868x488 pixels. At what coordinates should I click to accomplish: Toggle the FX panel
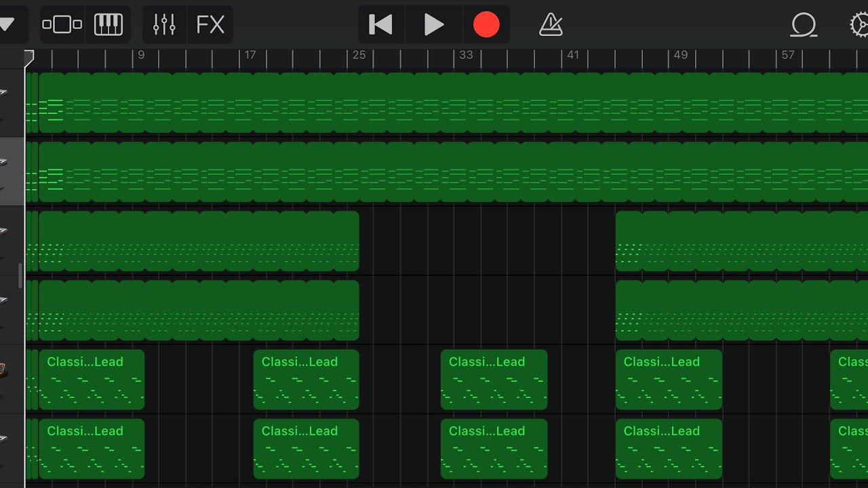pyautogui.click(x=210, y=25)
